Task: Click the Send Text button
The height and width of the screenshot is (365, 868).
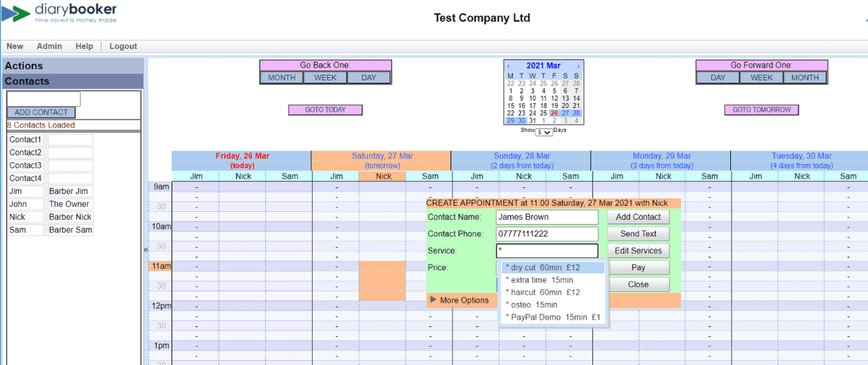Action: point(638,234)
